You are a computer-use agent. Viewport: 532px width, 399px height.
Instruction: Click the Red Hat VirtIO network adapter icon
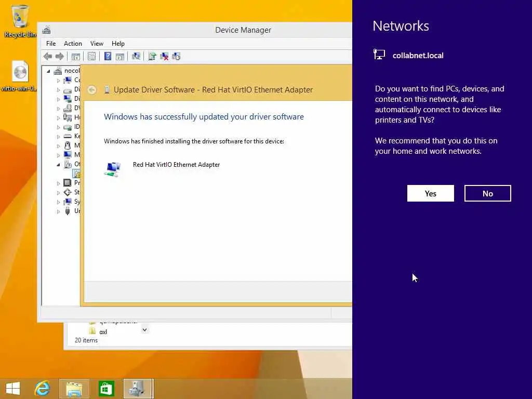pyautogui.click(x=113, y=169)
